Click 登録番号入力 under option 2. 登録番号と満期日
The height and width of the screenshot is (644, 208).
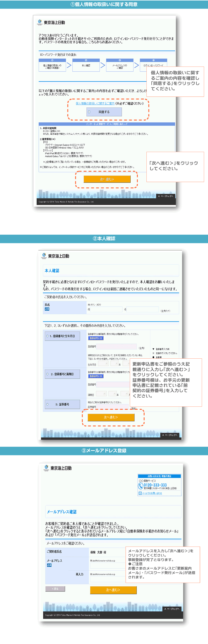point(96,376)
